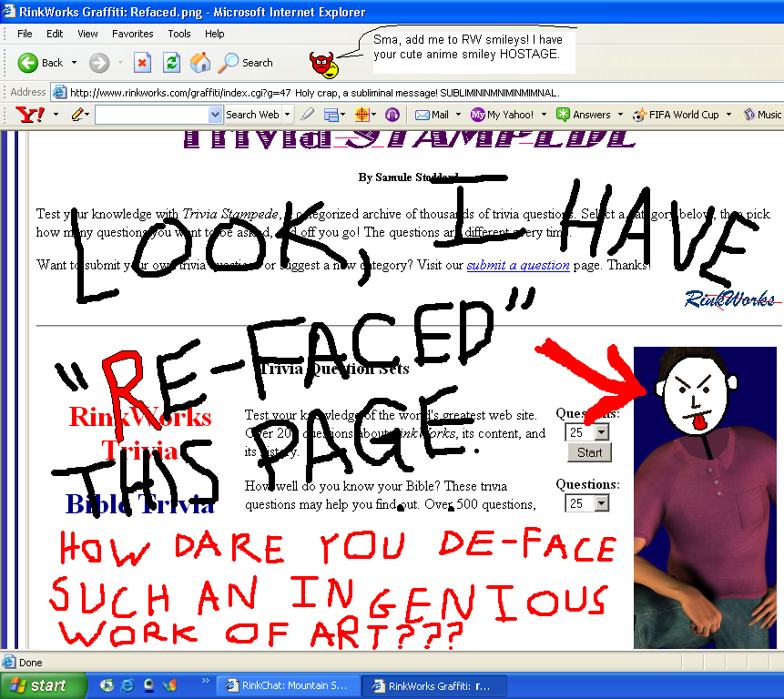Click the red devil smiley icon
This screenshot has width=784, height=699.
[x=321, y=63]
